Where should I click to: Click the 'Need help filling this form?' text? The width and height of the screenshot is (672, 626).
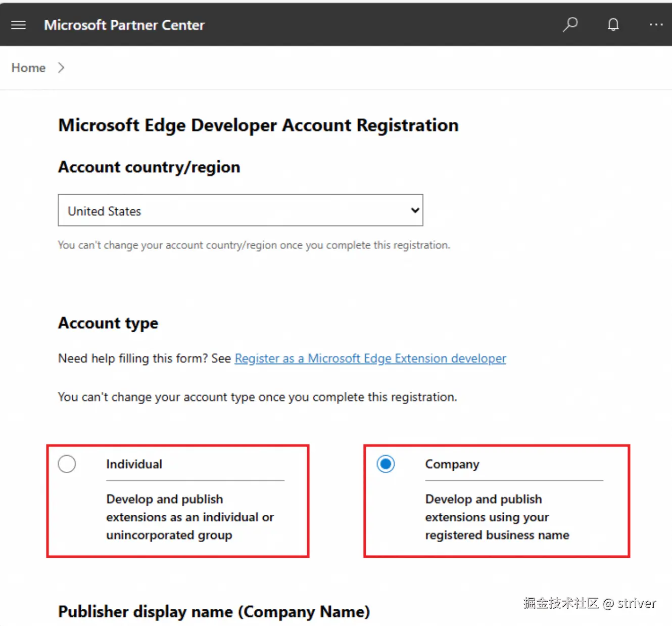click(x=133, y=359)
